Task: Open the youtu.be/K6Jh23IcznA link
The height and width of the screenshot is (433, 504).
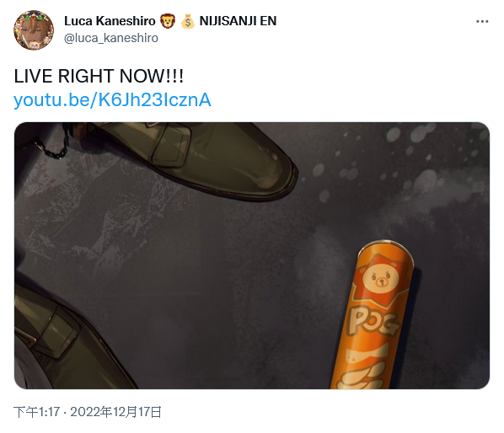Action: coord(112,100)
